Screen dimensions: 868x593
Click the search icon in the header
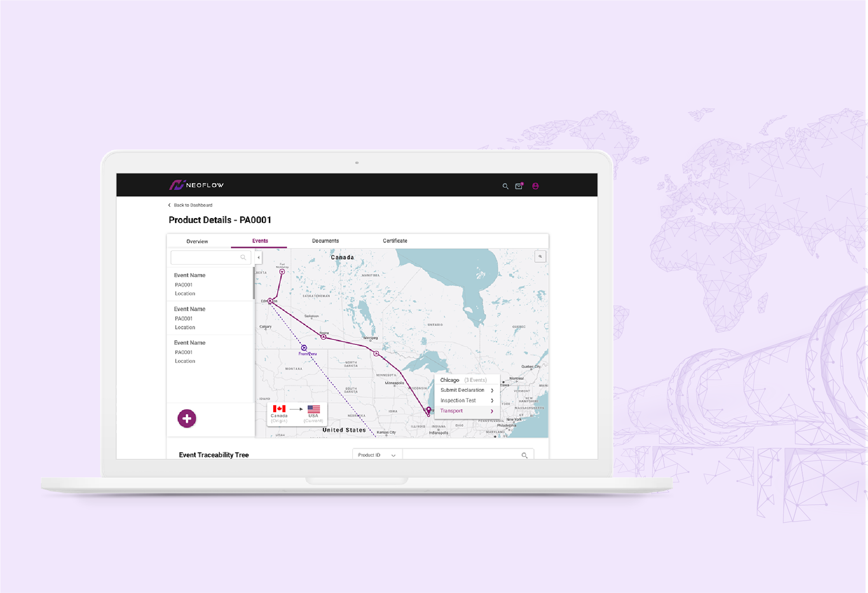[x=505, y=186]
